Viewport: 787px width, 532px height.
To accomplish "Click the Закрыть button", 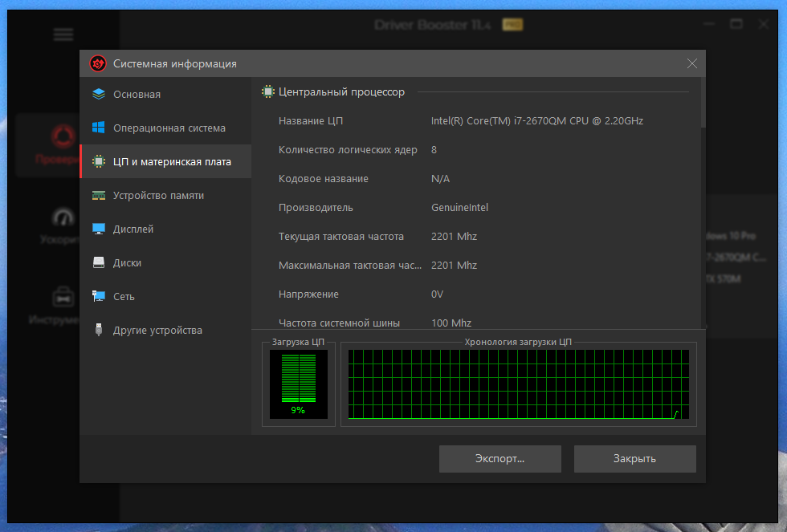I will pyautogui.click(x=635, y=459).
